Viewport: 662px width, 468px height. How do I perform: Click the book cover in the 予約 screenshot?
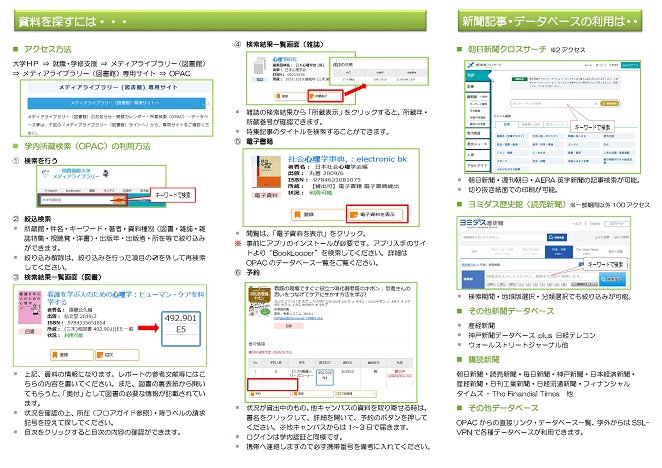(259, 302)
